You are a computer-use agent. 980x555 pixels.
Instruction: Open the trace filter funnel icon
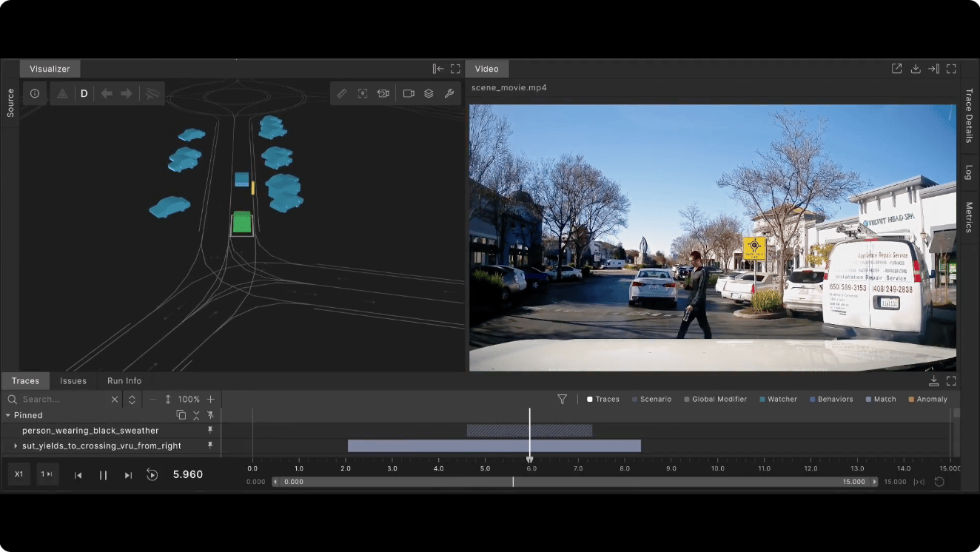[x=562, y=400]
